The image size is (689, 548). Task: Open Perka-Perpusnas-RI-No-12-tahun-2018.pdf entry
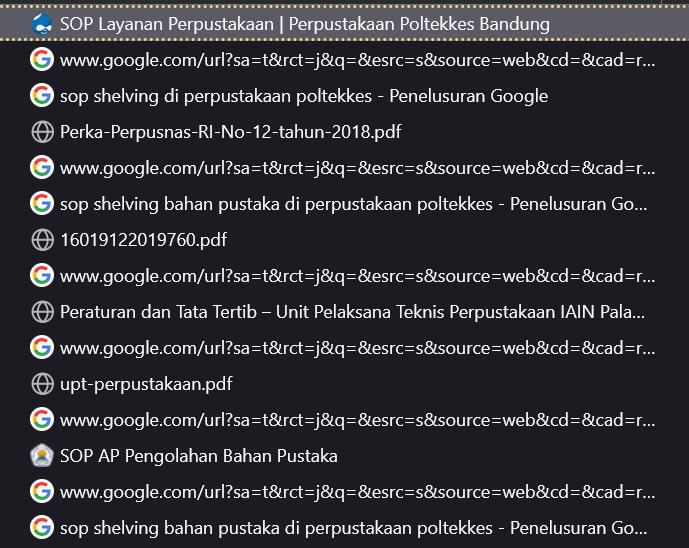coord(344,132)
